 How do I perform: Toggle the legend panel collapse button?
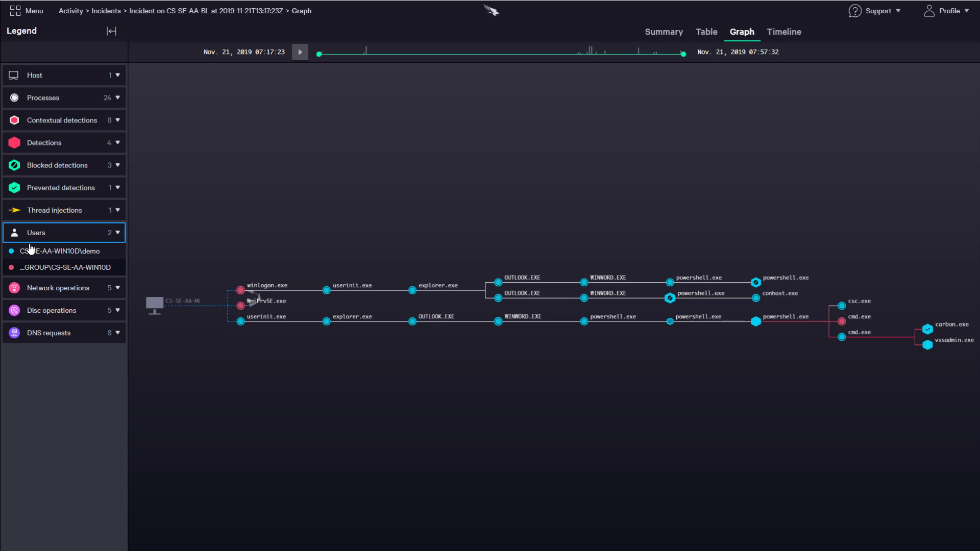coord(111,31)
